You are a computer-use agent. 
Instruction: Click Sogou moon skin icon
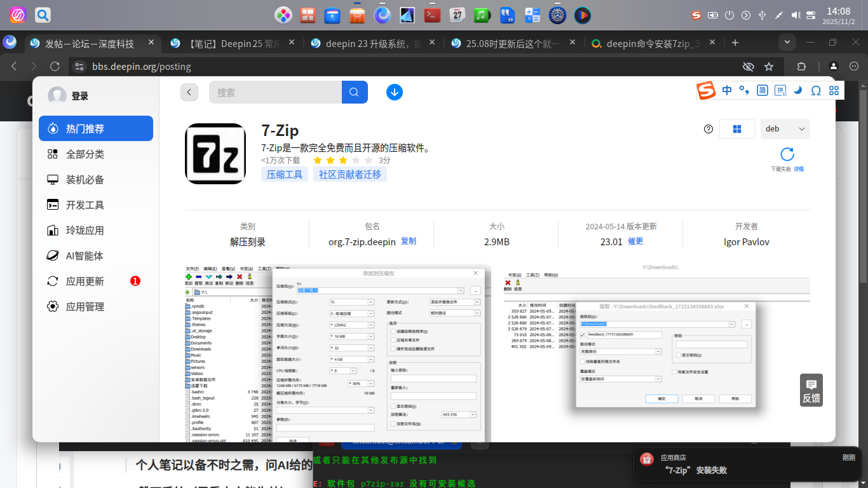pos(798,91)
